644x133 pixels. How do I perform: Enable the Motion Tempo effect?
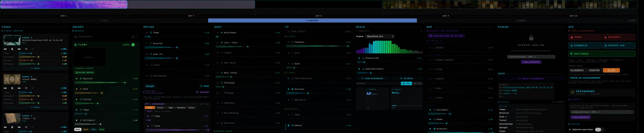coord(147,33)
